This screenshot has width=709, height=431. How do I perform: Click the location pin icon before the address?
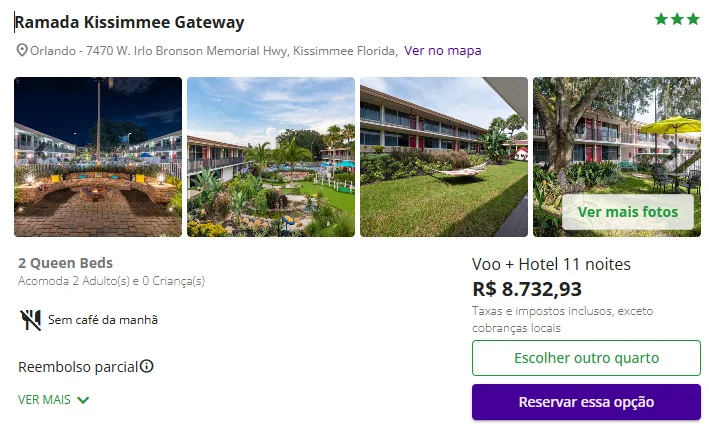point(22,51)
